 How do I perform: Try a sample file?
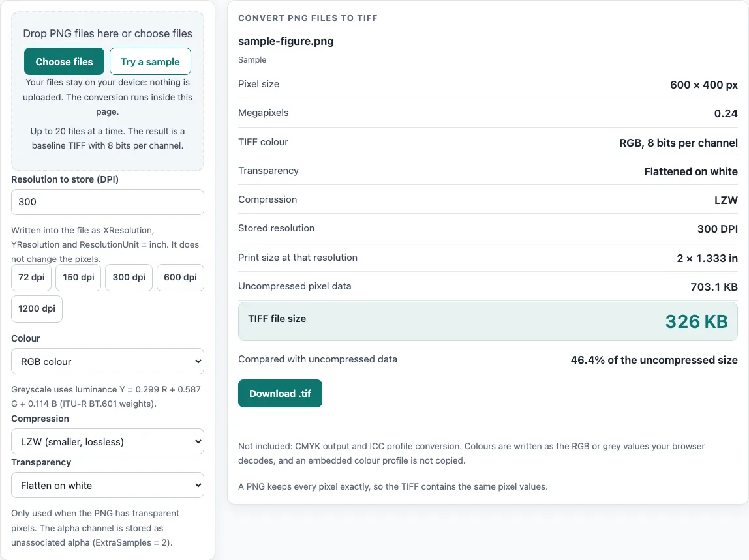point(150,61)
